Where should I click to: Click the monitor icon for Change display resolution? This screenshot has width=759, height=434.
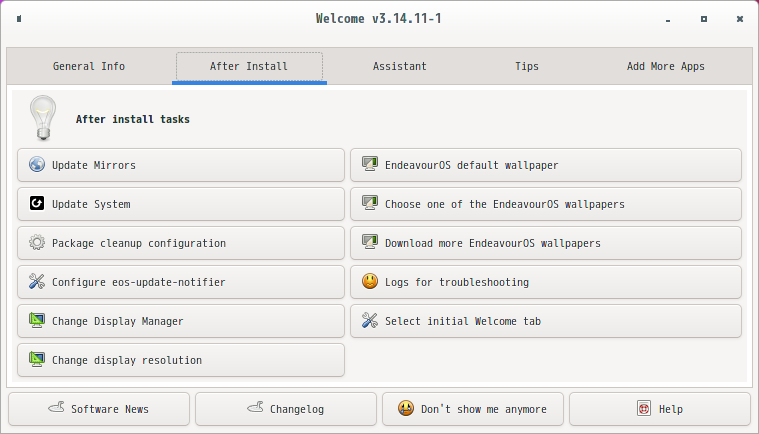tap(37, 359)
